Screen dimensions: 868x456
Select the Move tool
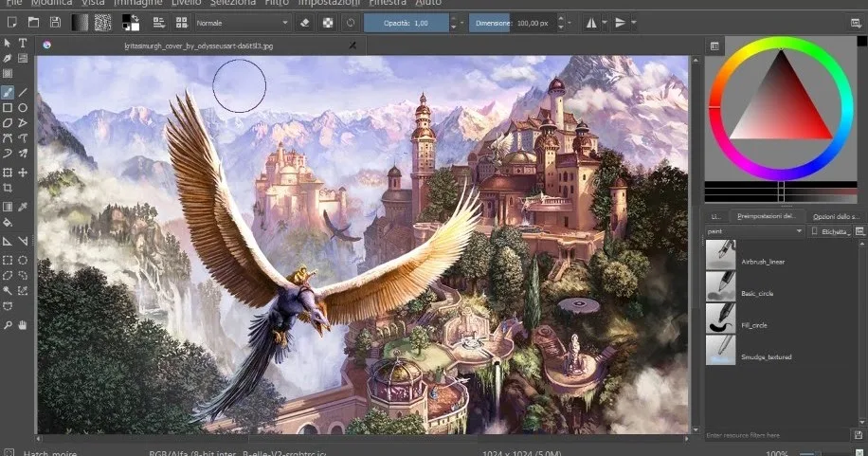[23, 173]
